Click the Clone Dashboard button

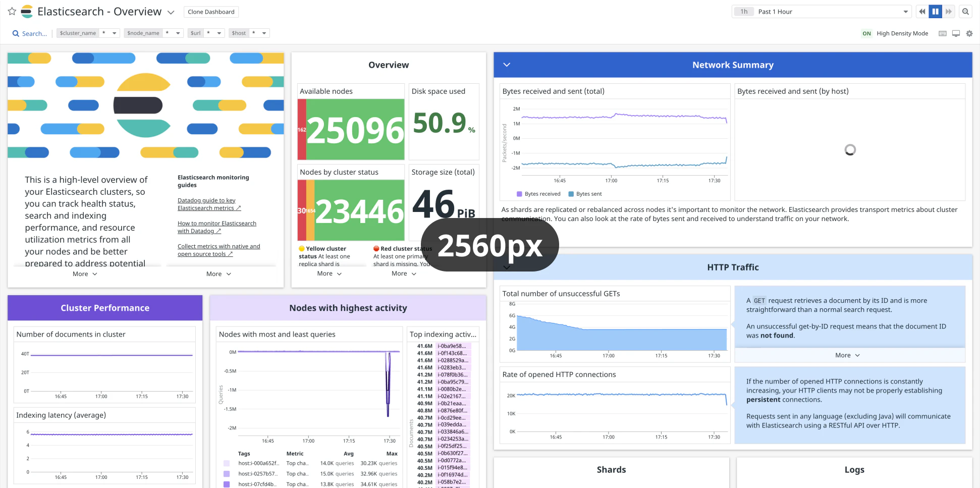pos(211,12)
